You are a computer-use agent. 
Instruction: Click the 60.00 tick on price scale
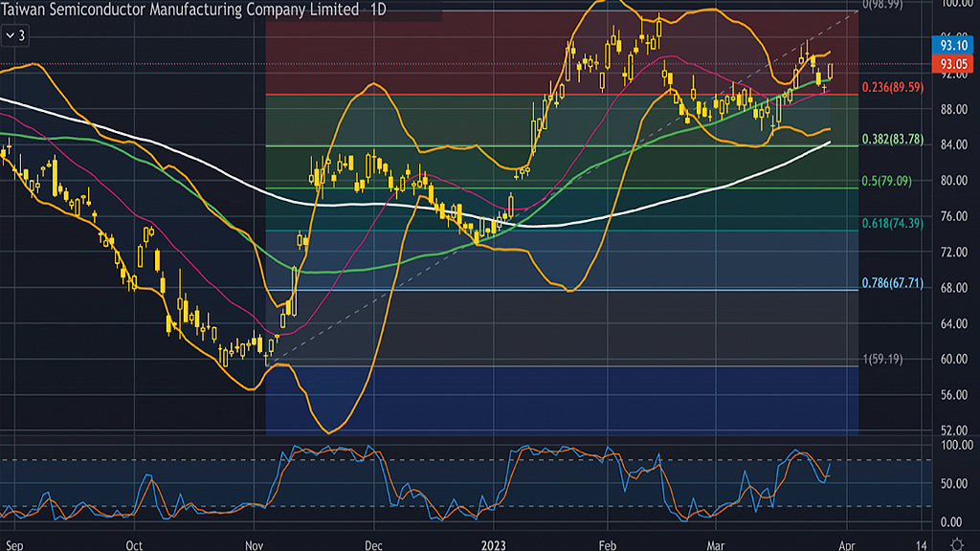[951, 360]
